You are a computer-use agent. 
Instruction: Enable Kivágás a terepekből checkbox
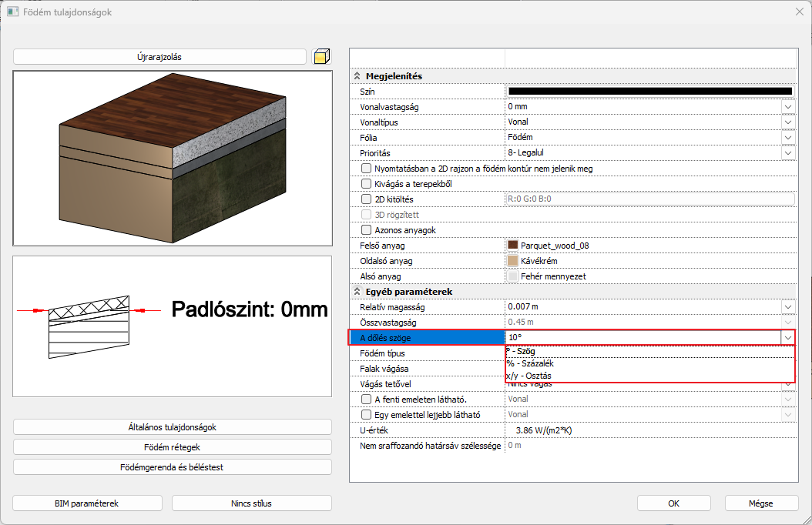coord(366,184)
